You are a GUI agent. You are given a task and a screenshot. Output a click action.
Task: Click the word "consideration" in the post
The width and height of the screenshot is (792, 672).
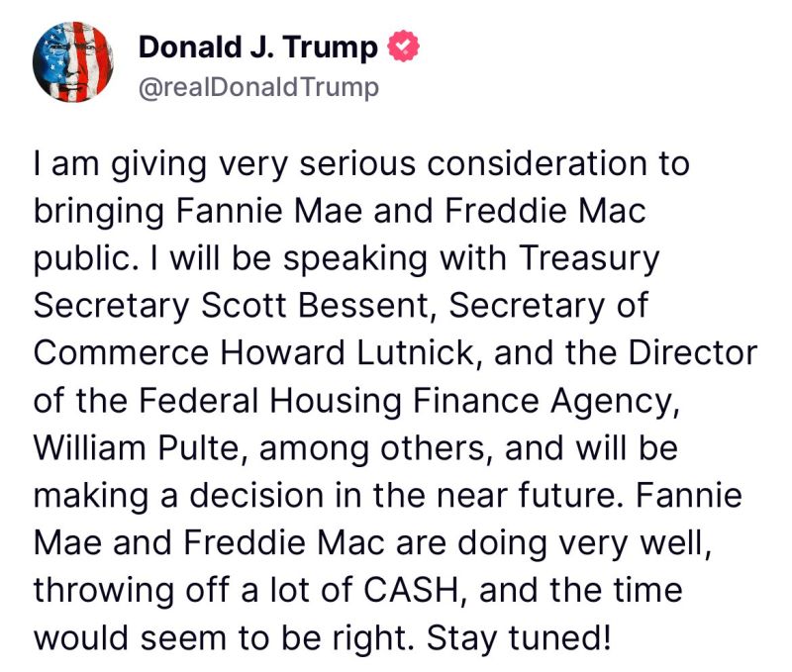click(544, 163)
